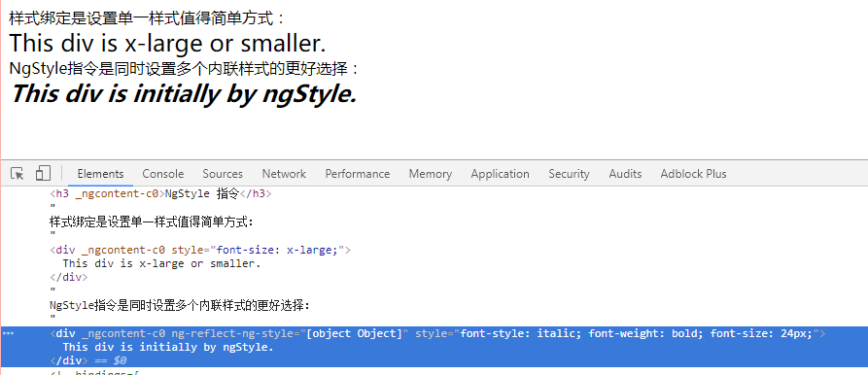Select the div with font-size x-large
Viewport: 868px width, 375px height.
click(200, 250)
